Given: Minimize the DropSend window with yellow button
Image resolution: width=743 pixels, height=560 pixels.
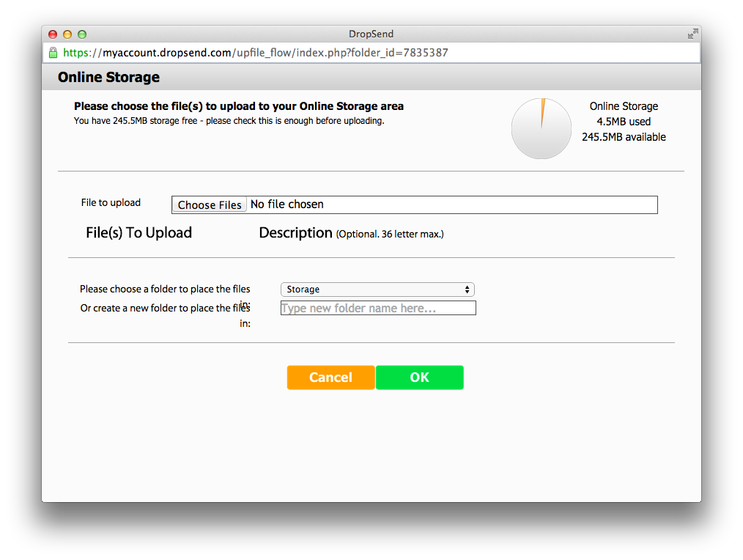Looking at the screenshot, I should (67, 34).
